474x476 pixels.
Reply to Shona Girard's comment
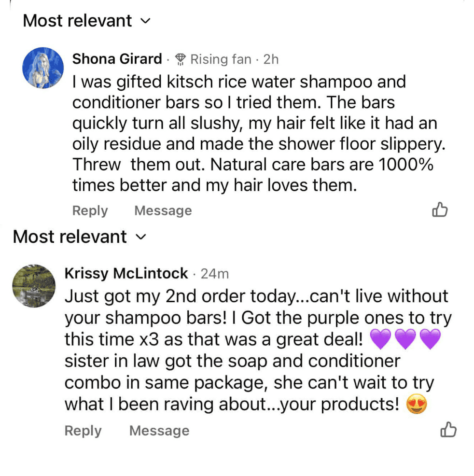pos(90,211)
